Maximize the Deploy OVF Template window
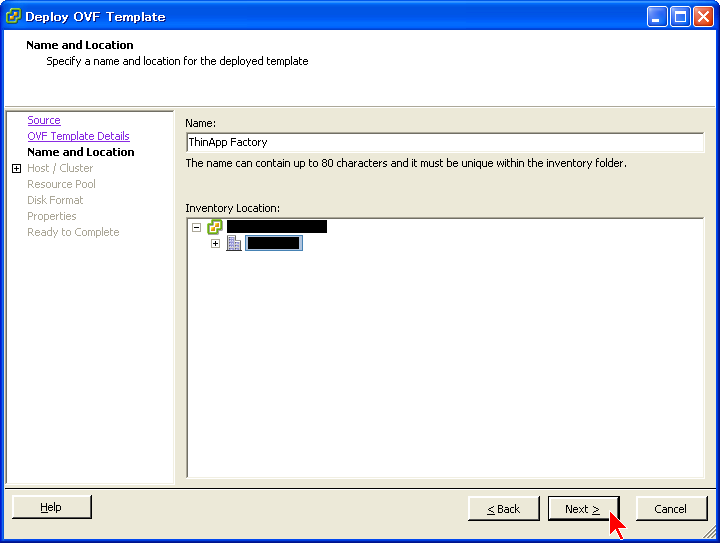The width and height of the screenshot is (720, 543). point(680,17)
